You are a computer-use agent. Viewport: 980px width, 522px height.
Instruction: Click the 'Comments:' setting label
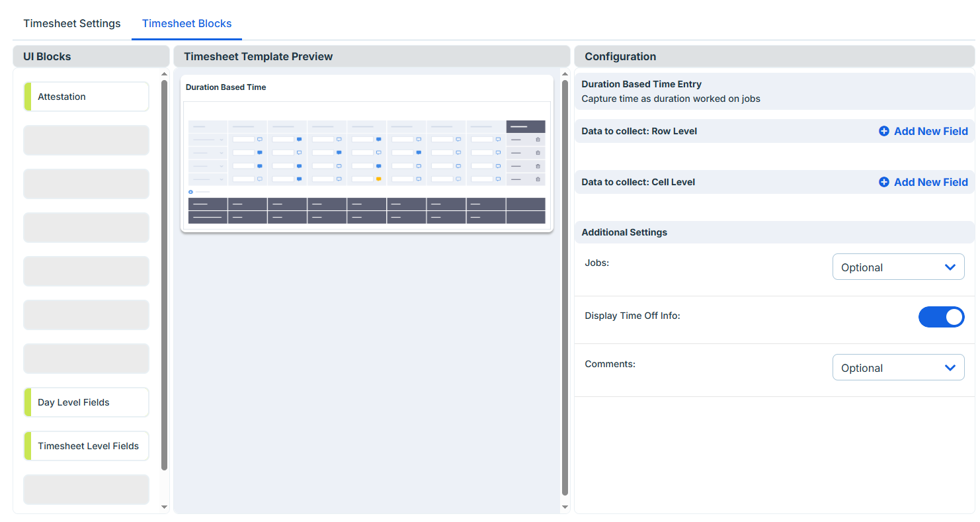coord(610,364)
